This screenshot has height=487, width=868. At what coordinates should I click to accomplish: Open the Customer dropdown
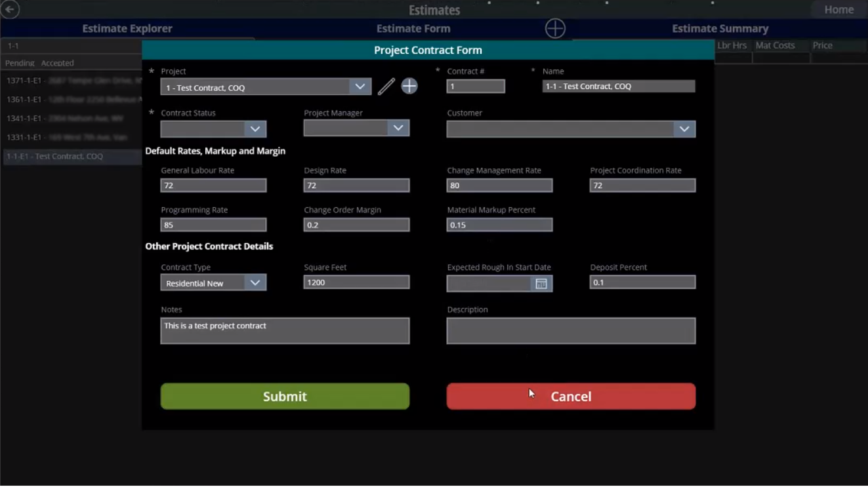[684, 128]
